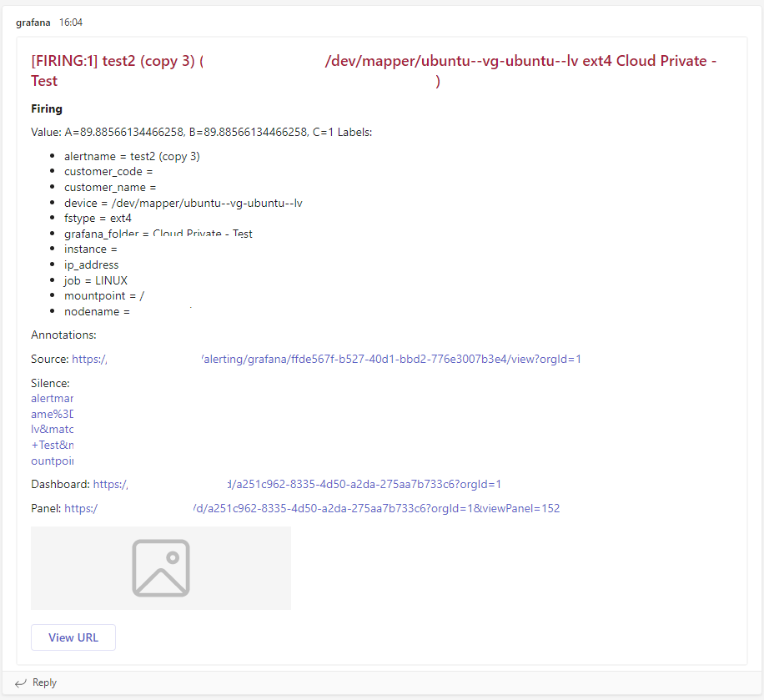Click Reply to respond to the alert
Image resolution: width=764 pixels, height=700 pixels.
(43, 682)
